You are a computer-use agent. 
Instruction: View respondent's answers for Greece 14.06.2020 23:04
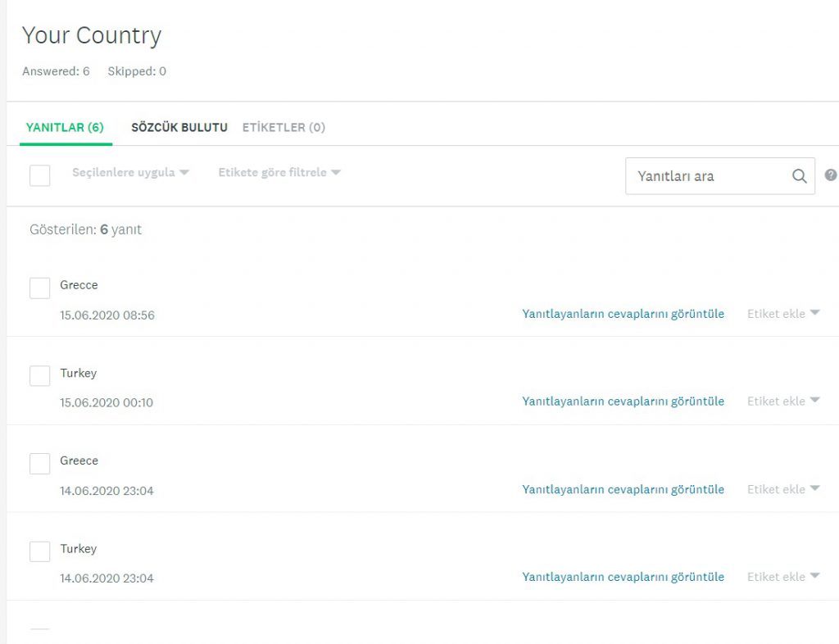click(623, 489)
